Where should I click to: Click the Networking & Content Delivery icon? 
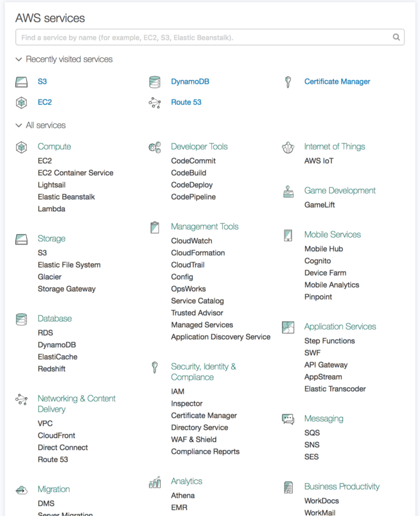[22, 399]
